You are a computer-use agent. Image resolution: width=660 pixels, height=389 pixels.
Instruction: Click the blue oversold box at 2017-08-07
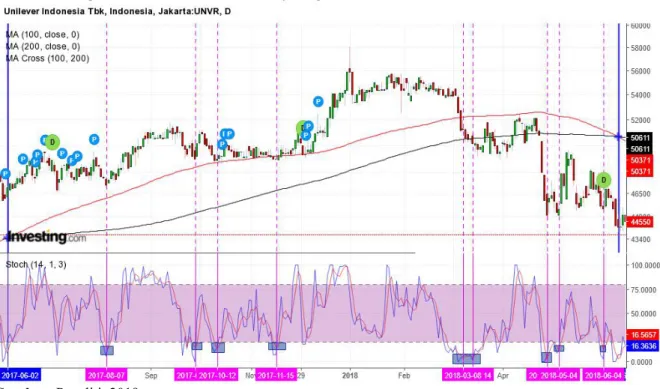(x=107, y=350)
